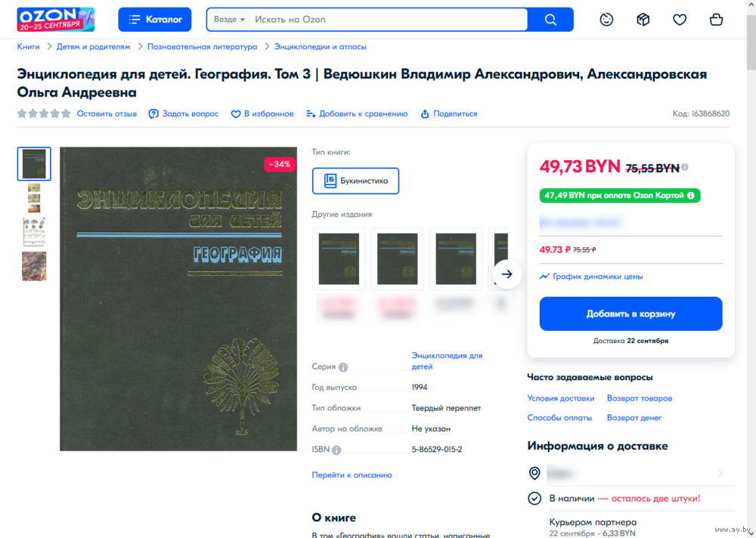This screenshot has width=756, height=538.
Task: Toggle В избранное for this book
Action: point(262,114)
